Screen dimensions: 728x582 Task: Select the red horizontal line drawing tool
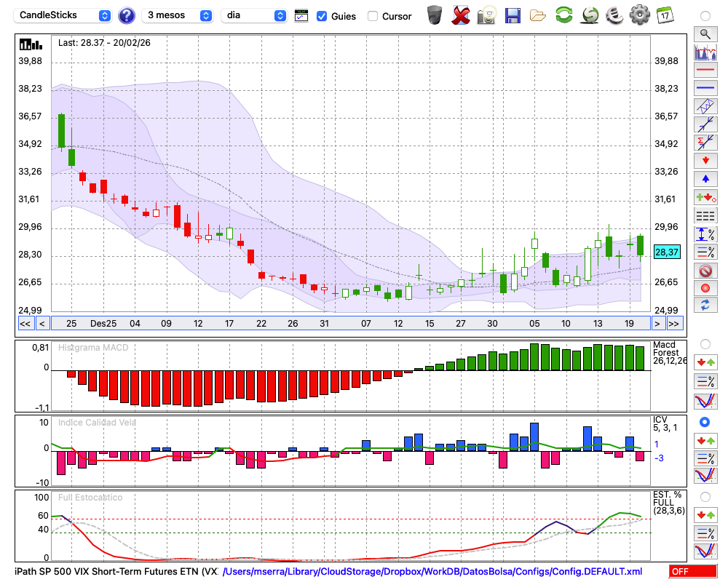[705, 71]
